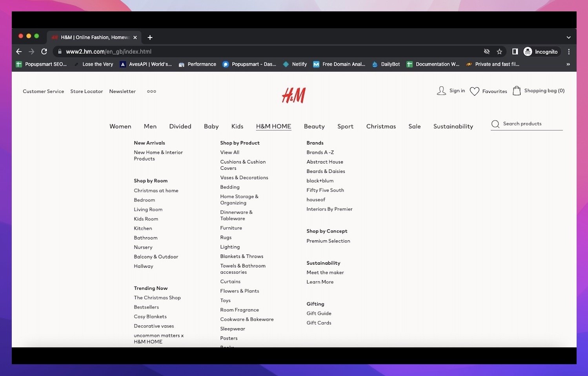This screenshot has width=588, height=376.
Task: Click the browser forward arrow
Action: [x=31, y=51]
